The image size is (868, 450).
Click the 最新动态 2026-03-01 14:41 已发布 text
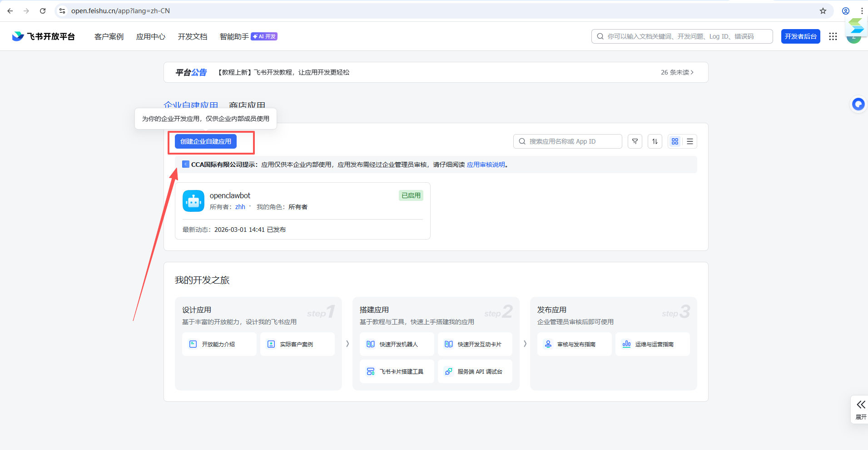coord(234,230)
